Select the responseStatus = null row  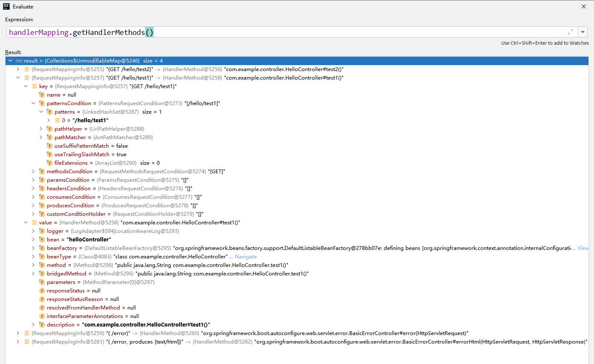(x=297, y=291)
